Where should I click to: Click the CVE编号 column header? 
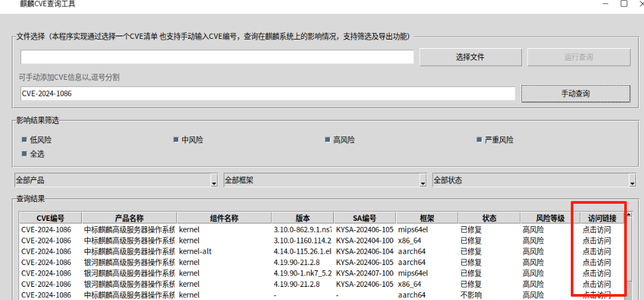coord(51,218)
